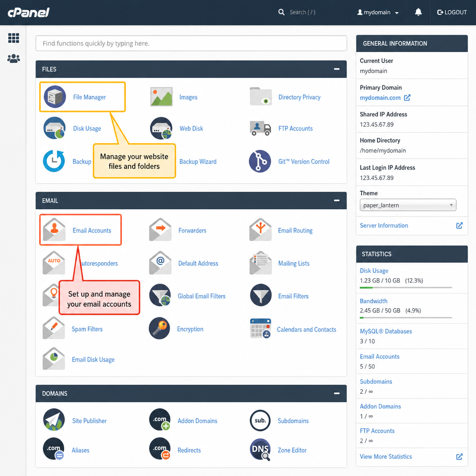Click the Disk Usage icon in Files
Screen dimensions: 476x476
54,128
